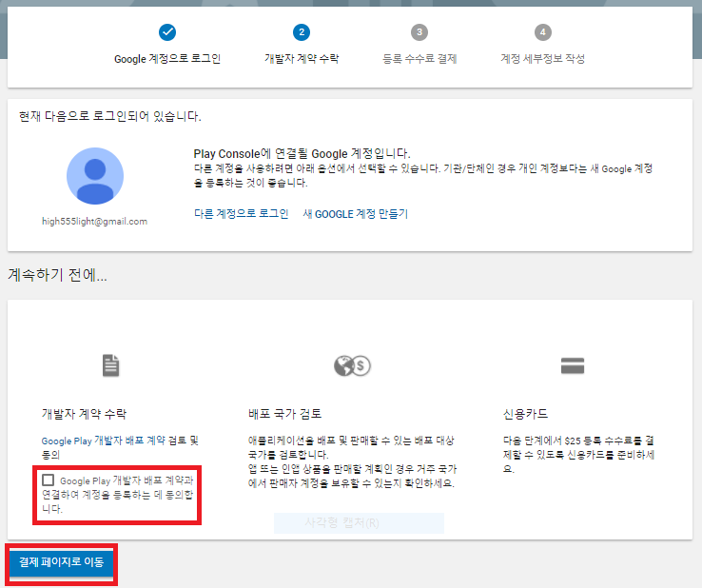Click the 개발자 계약 수락 card heading

pos(84,413)
